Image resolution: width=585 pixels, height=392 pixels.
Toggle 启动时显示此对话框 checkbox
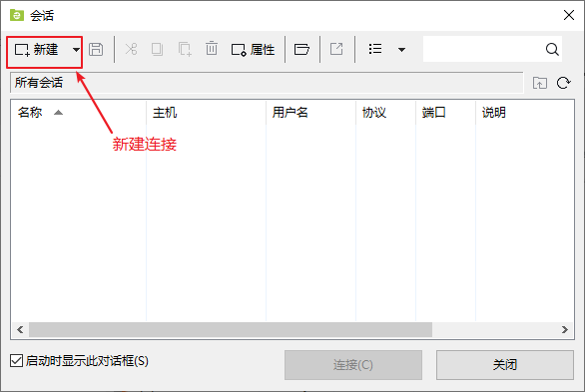point(16,361)
